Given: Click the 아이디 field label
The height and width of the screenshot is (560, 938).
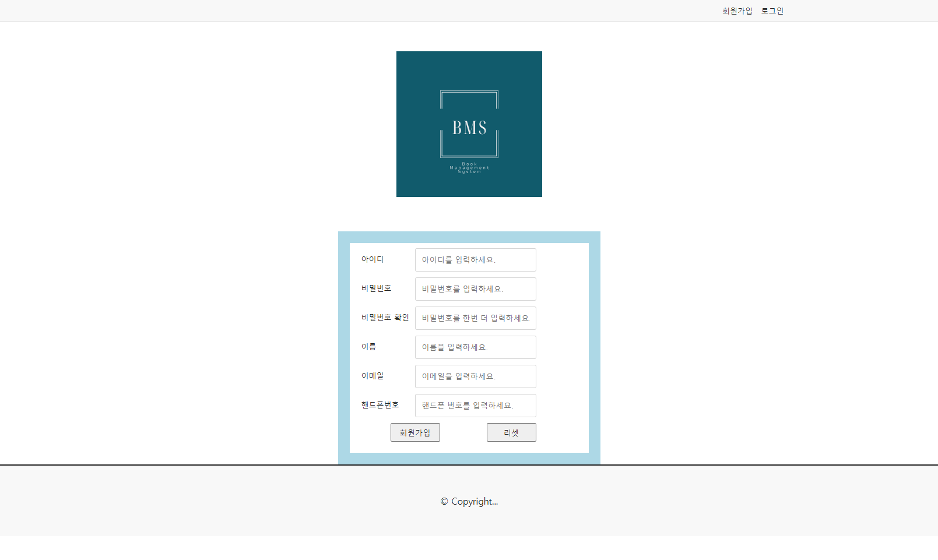Looking at the screenshot, I should 371,260.
